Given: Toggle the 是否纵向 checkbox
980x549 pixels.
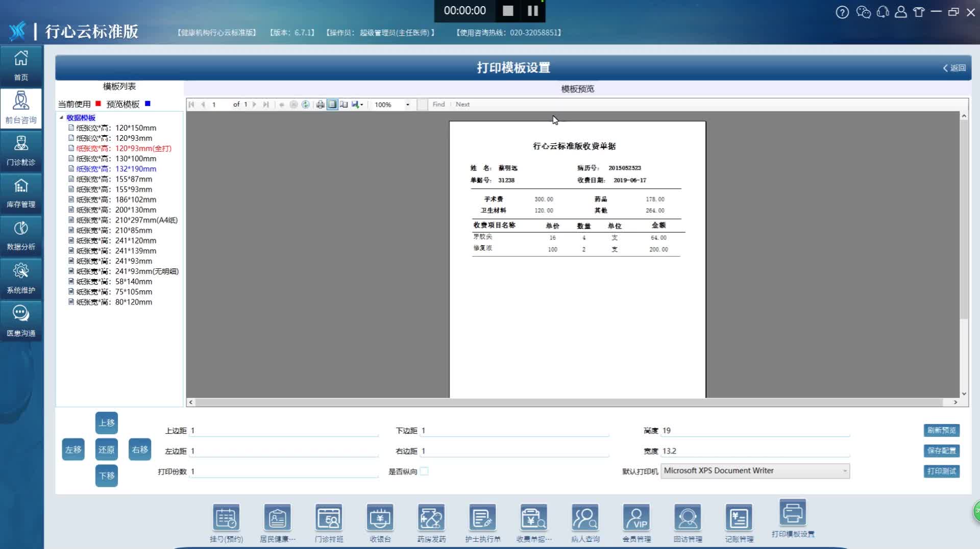Looking at the screenshot, I should 424,471.
